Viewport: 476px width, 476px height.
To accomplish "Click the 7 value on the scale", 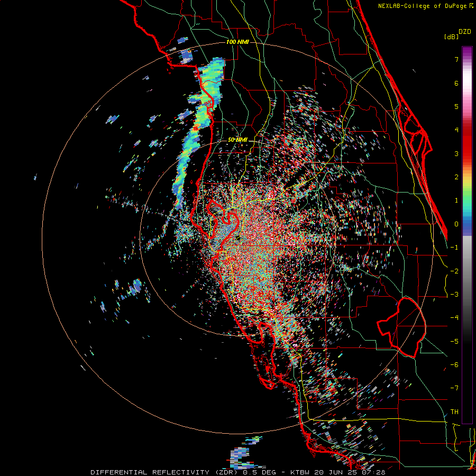I will coord(456,59).
